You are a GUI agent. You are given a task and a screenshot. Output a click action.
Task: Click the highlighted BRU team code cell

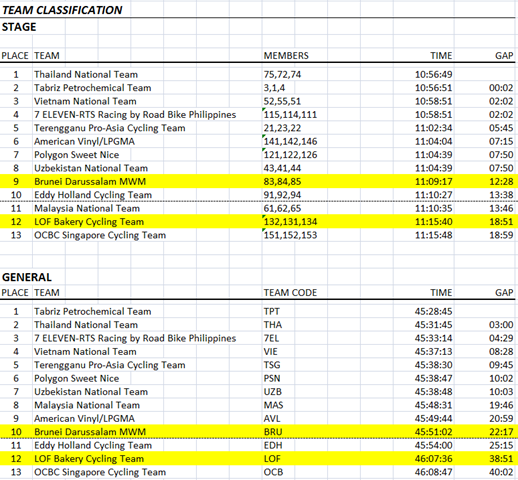click(x=273, y=432)
